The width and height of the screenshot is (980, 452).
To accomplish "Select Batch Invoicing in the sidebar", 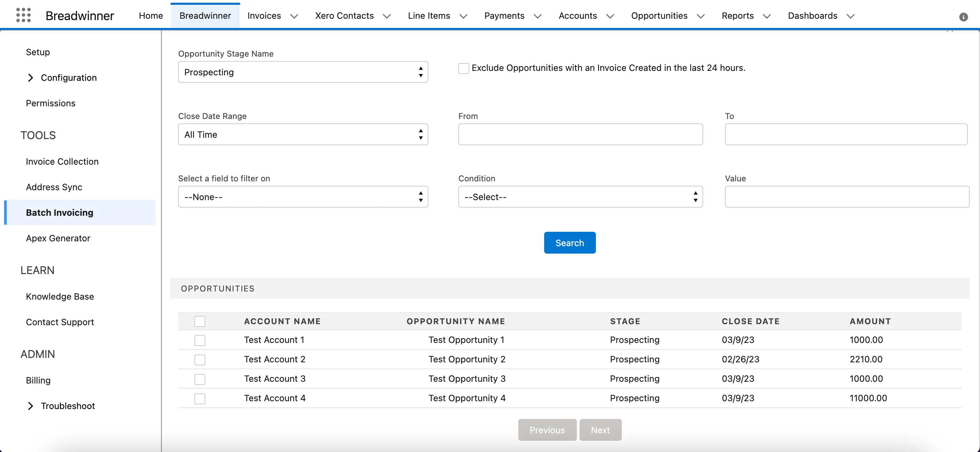I will pyautogui.click(x=80, y=212).
